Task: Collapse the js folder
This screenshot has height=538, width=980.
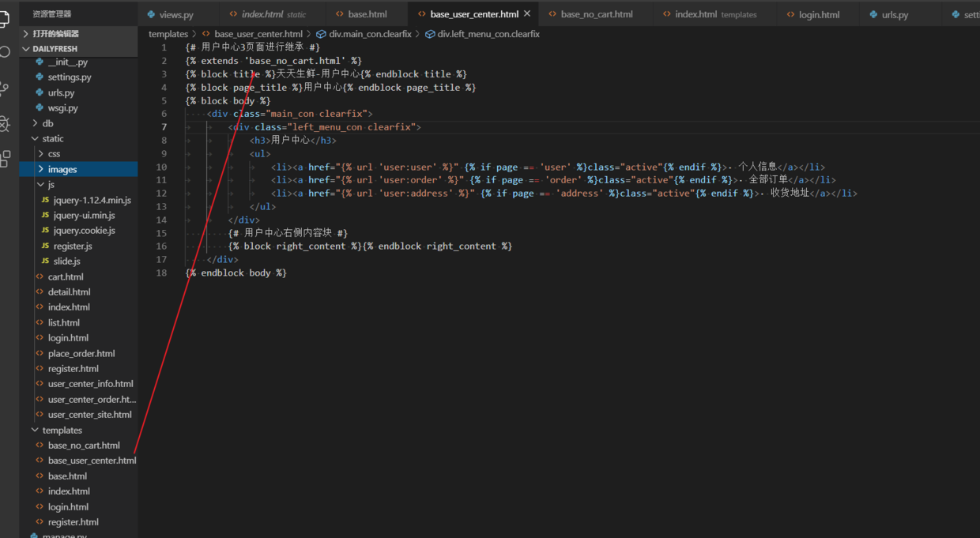Action: (x=78, y=184)
